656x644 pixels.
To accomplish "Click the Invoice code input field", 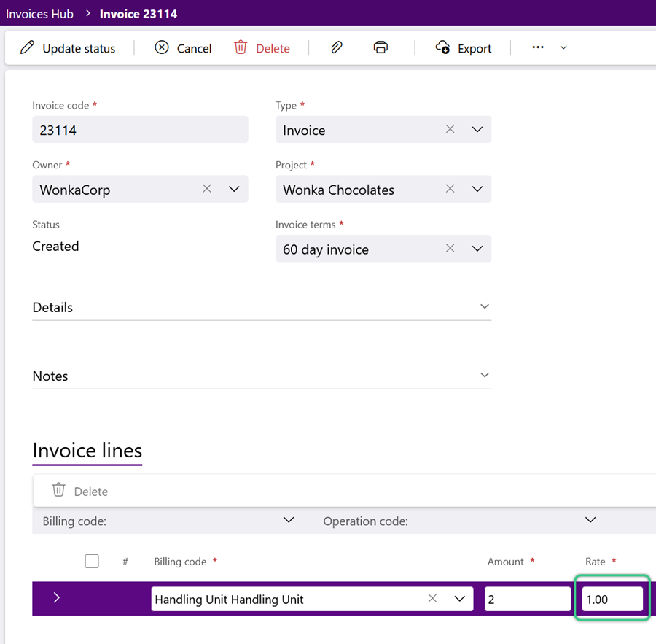I will [x=140, y=129].
